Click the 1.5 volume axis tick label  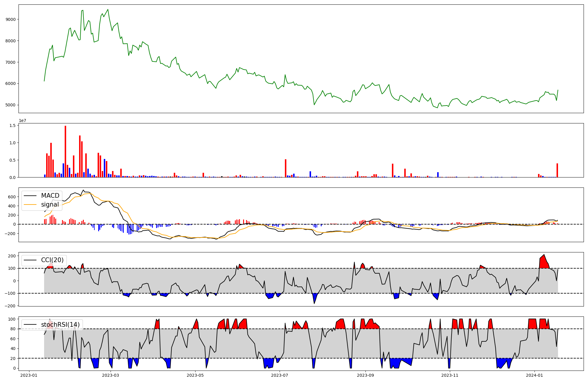[x=12, y=125]
